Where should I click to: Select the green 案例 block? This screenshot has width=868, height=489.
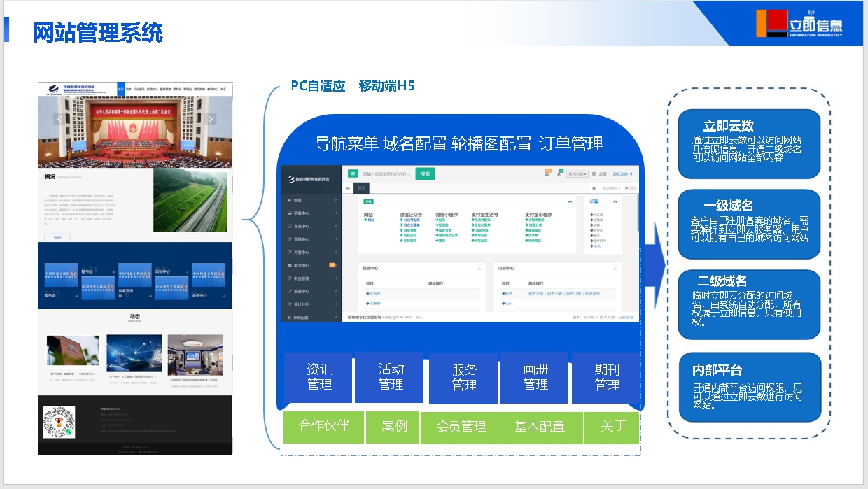pyautogui.click(x=393, y=427)
